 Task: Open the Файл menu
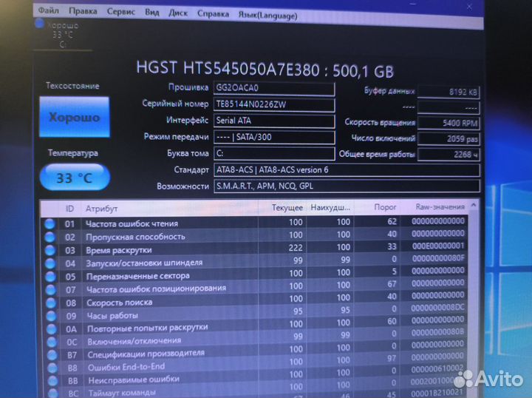tap(48, 12)
